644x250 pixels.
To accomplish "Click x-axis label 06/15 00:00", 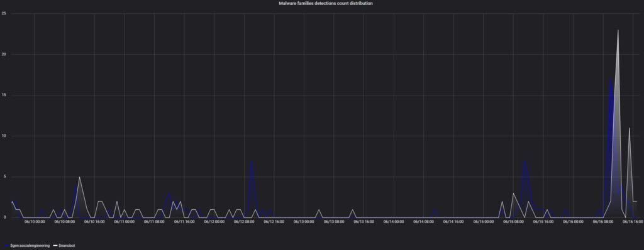I will (484, 222).
